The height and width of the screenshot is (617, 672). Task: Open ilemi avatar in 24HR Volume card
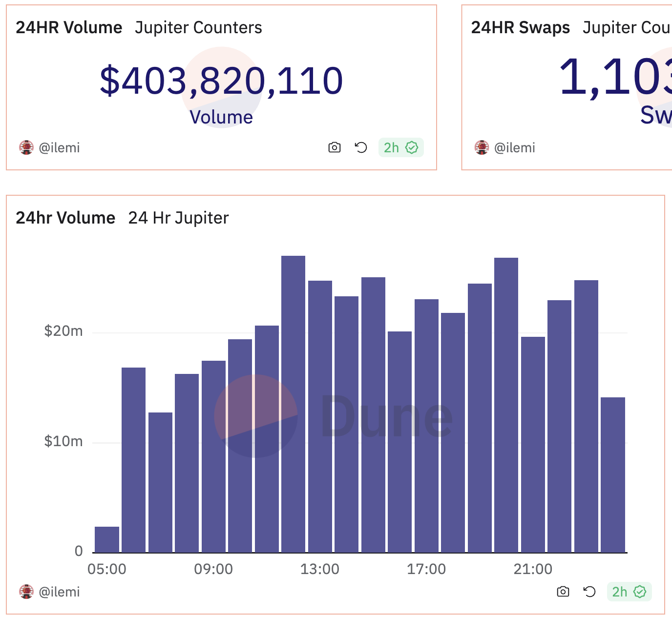coord(26,147)
